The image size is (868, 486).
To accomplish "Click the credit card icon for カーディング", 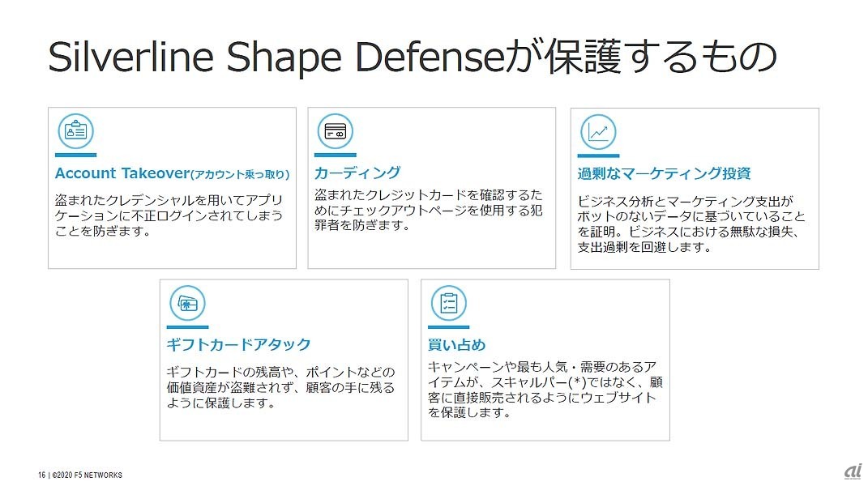I will [x=335, y=131].
